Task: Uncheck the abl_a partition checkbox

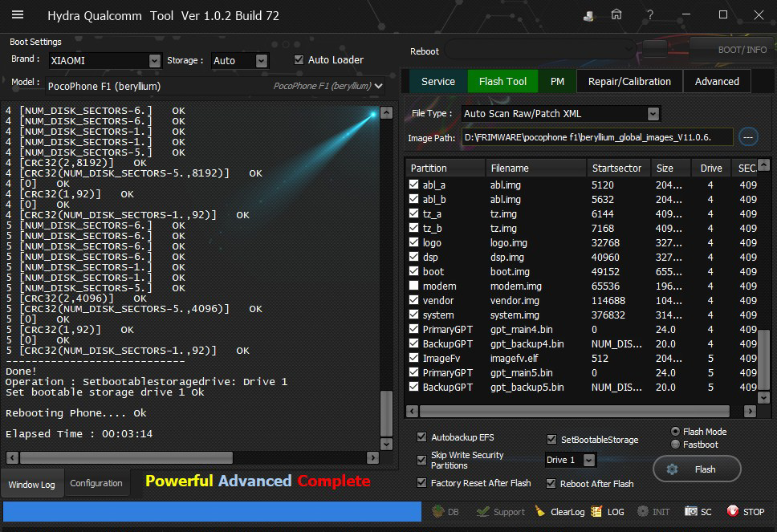Action: (413, 185)
